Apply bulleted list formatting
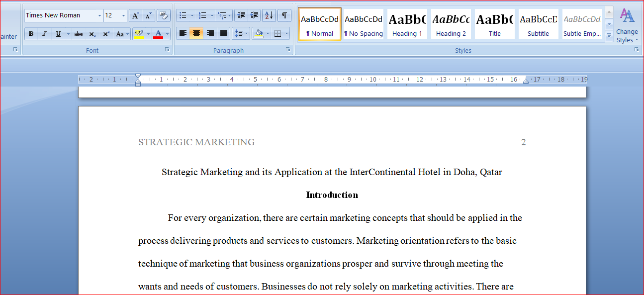This screenshot has height=295, width=644. (183, 15)
